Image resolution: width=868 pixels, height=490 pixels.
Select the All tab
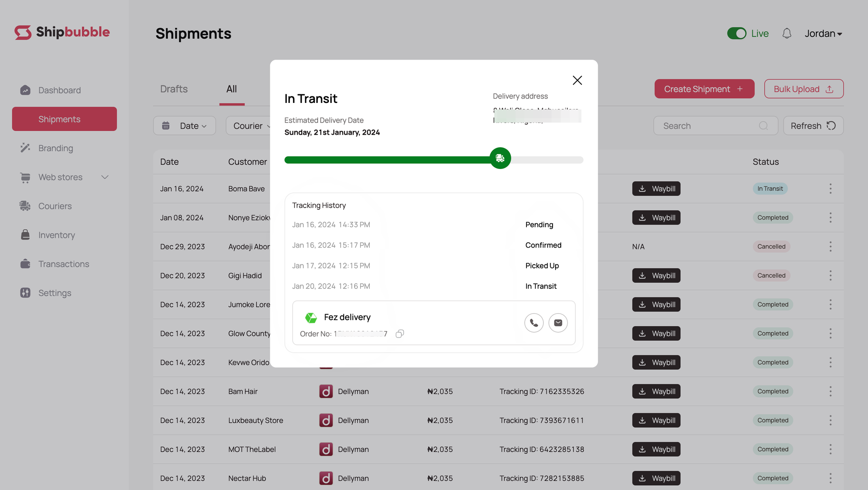231,89
